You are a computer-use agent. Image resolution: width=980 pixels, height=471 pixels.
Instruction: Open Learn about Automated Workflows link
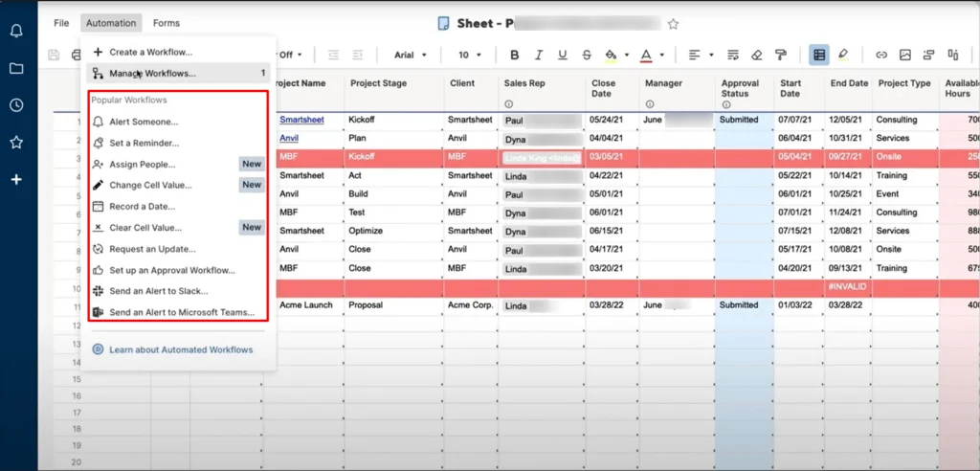point(180,350)
